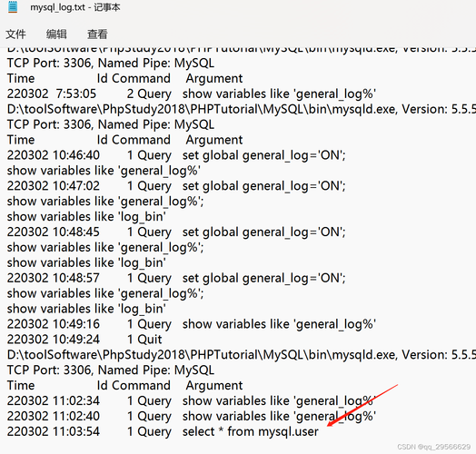Click the last 'Time Id Command Argument' header line

point(124,385)
